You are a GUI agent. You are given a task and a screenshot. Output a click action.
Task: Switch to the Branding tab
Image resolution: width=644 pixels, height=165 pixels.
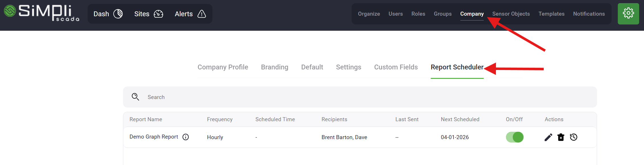click(x=274, y=67)
